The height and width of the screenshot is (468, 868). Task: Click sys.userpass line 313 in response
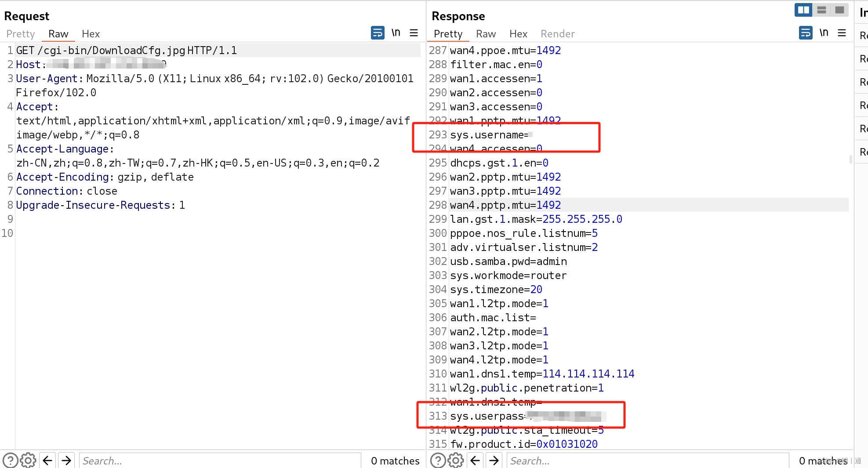click(528, 416)
